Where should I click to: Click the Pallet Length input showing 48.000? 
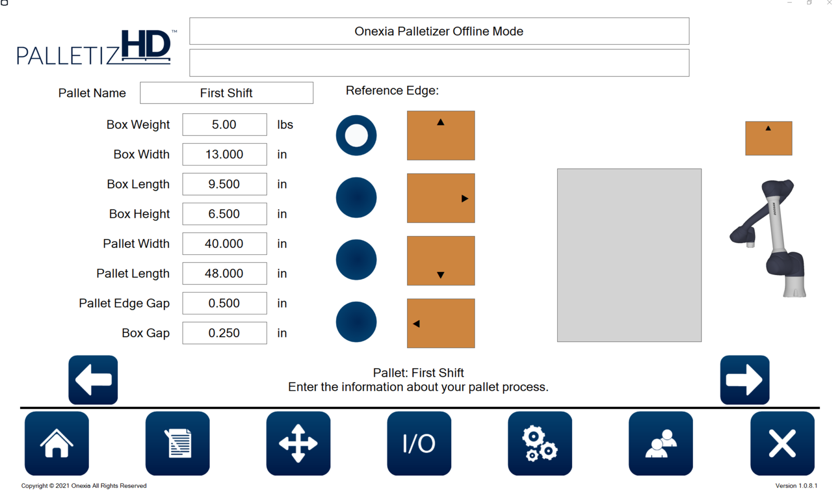224,273
